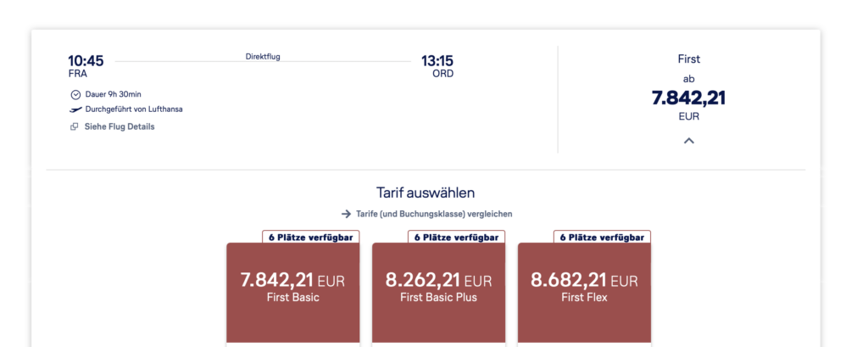Click the 10:45 departure time
Image resolution: width=868 pixels, height=347 pixels.
pos(86,61)
